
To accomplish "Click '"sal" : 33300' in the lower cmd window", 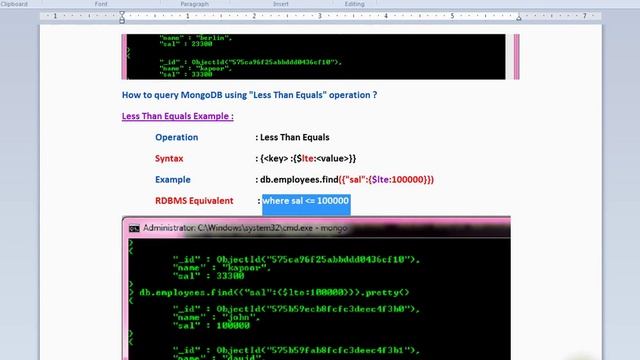I will pyautogui.click(x=209, y=276).
